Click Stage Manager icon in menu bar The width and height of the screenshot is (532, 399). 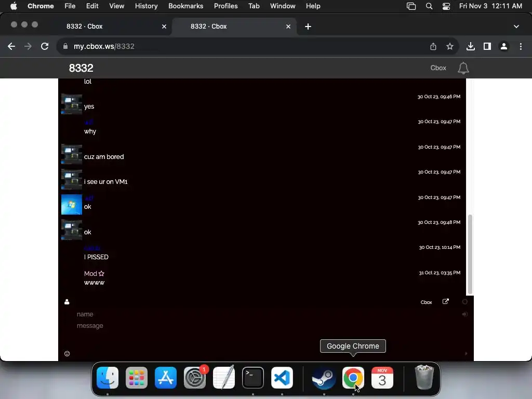pyautogui.click(x=411, y=6)
